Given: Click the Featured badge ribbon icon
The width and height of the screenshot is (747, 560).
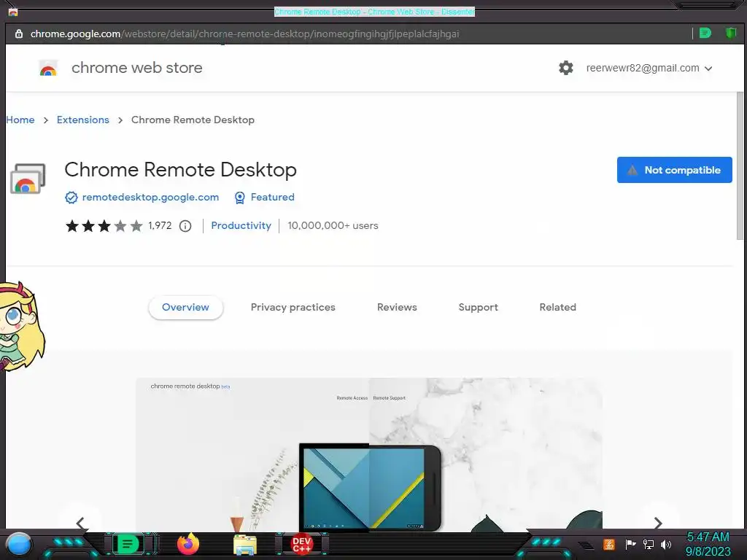Looking at the screenshot, I should coord(239,197).
